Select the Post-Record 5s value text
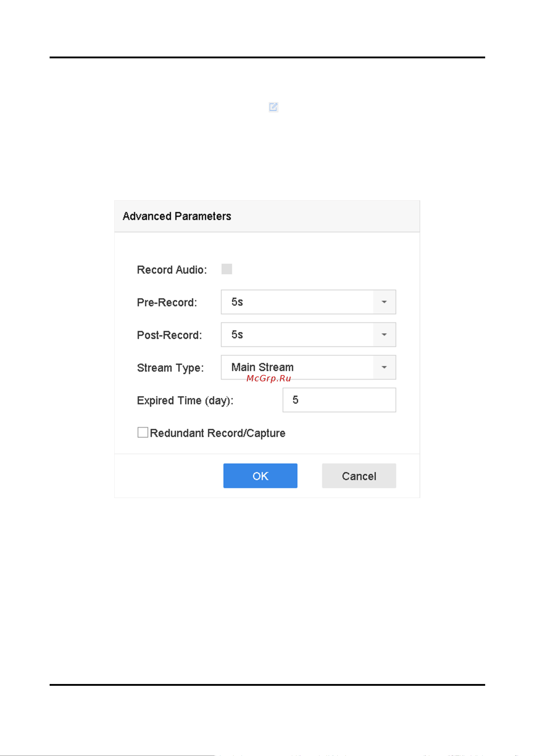This screenshot has height=756, width=535. pos(237,334)
